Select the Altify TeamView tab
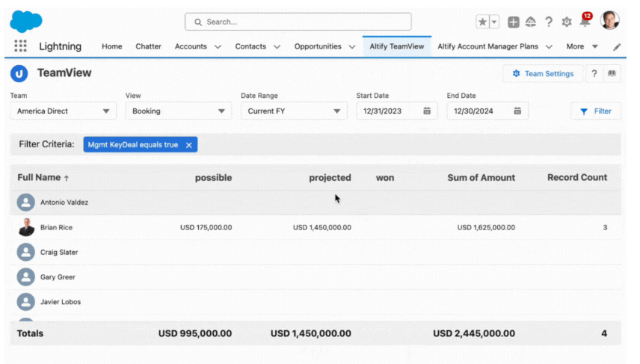The image size is (640, 364). tap(397, 46)
